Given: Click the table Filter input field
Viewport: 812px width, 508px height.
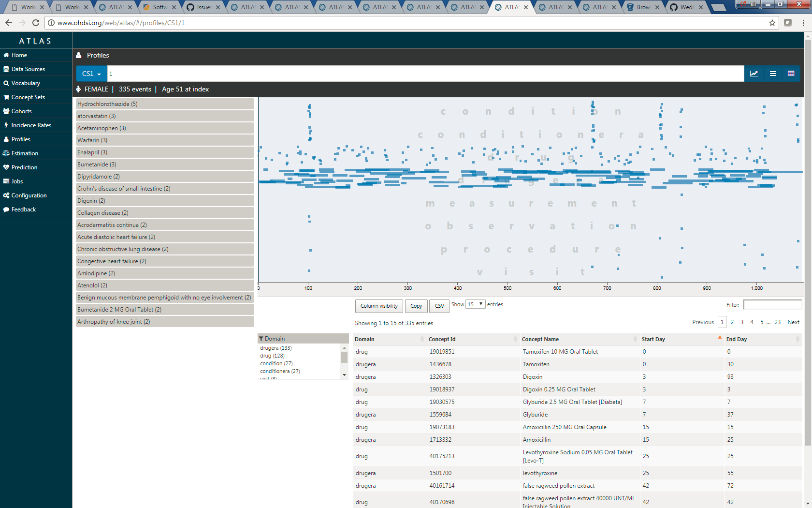Looking at the screenshot, I should click(772, 305).
